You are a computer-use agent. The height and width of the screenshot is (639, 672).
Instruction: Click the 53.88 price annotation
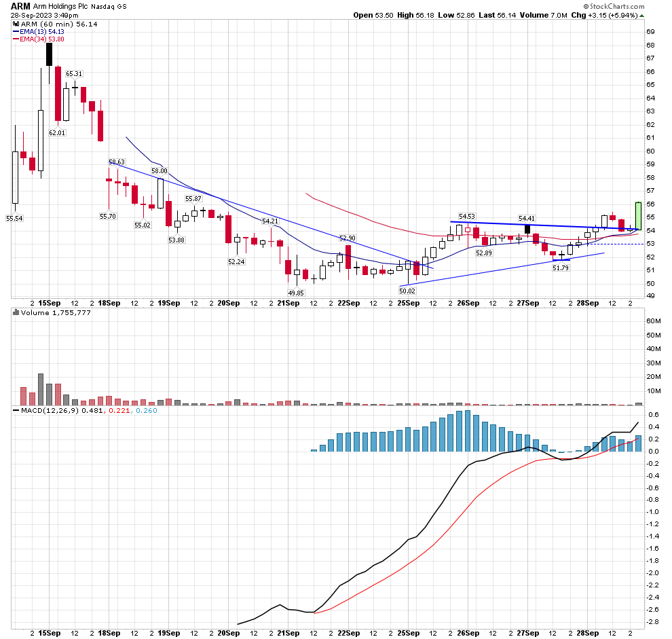[176, 240]
